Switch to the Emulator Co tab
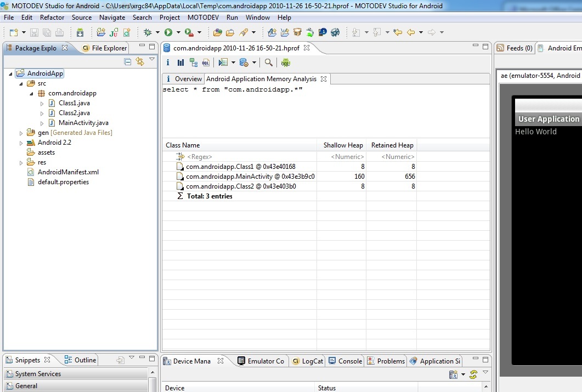Viewport: 582px width, 392px height. [261, 361]
